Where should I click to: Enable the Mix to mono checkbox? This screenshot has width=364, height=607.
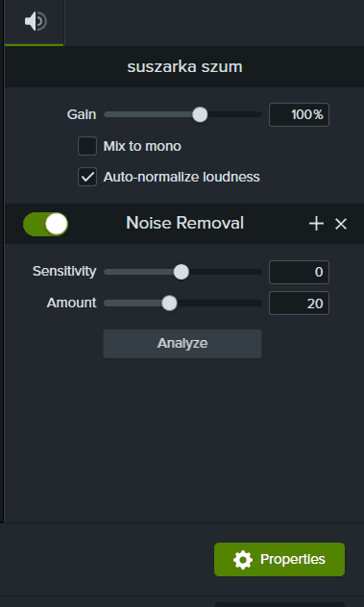[87, 146]
